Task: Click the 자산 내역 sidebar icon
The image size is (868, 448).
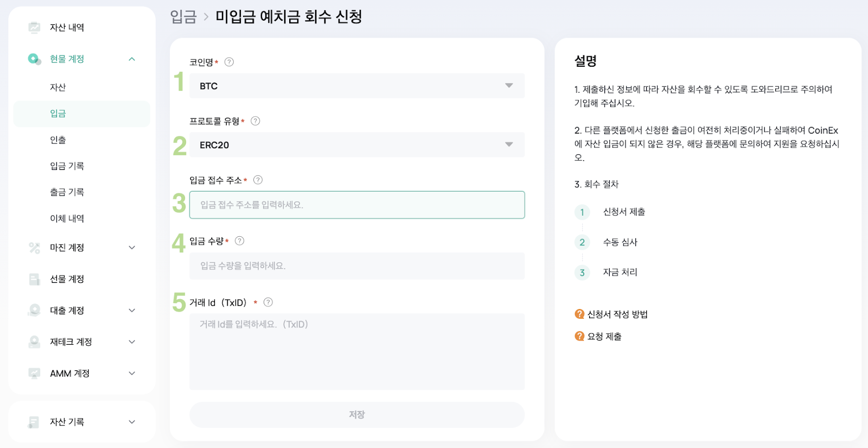Action: point(34,27)
